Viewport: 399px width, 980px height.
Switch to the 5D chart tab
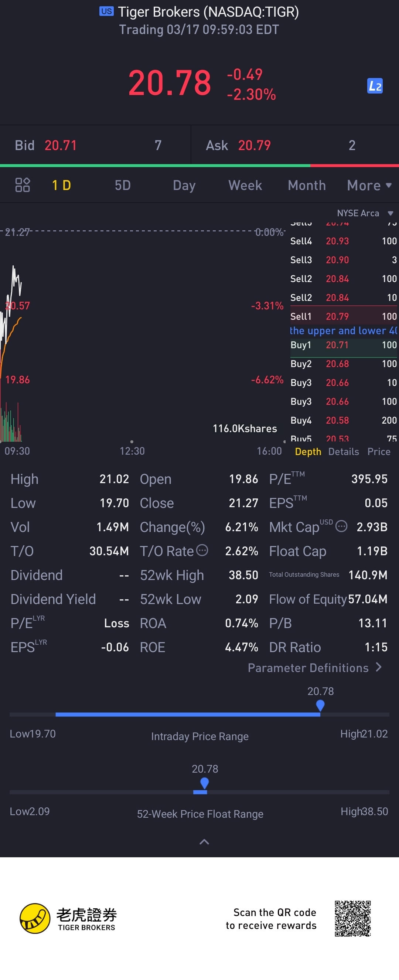point(123,185)
